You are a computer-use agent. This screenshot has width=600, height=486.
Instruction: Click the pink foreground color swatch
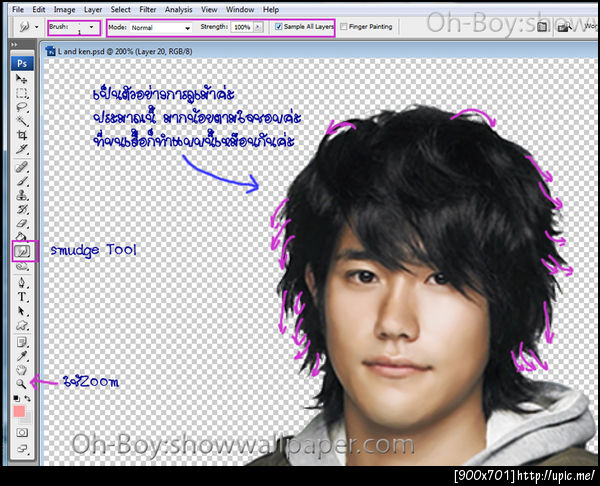pos(19,411)
